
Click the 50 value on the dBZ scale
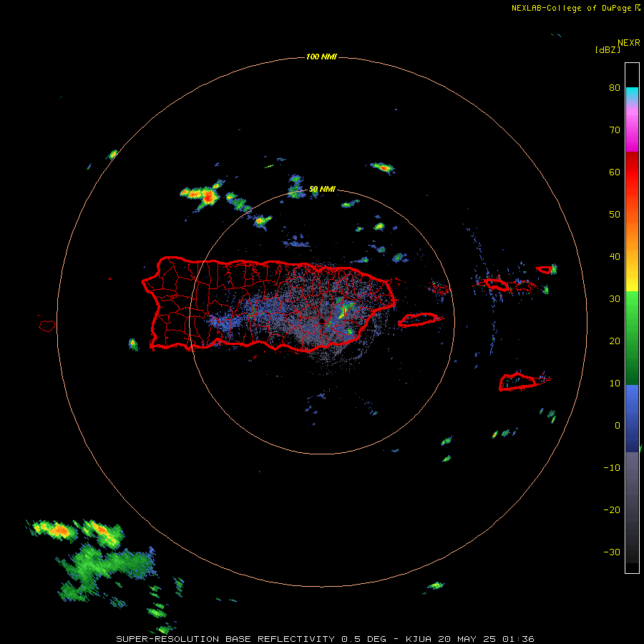pyautogui.click(x=615, y=215)
